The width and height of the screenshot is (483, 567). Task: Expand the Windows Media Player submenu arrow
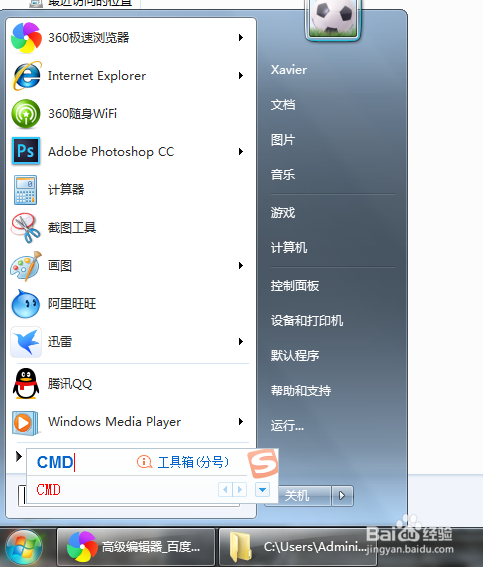(241, 422)
